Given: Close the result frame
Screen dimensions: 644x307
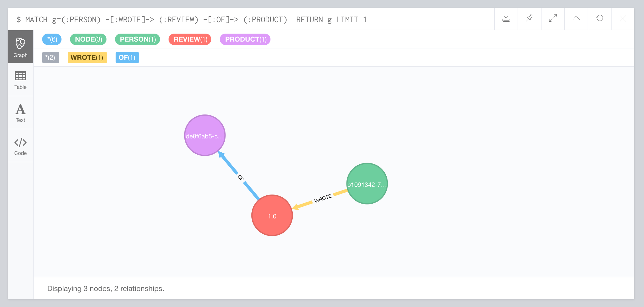Looking at the screenshot, I should point(623,19).
